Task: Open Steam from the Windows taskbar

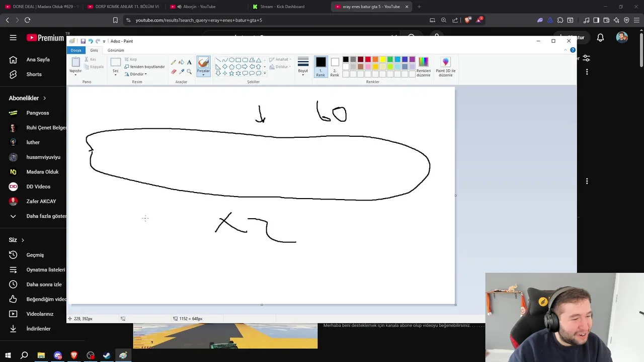Action: (107, 355)
